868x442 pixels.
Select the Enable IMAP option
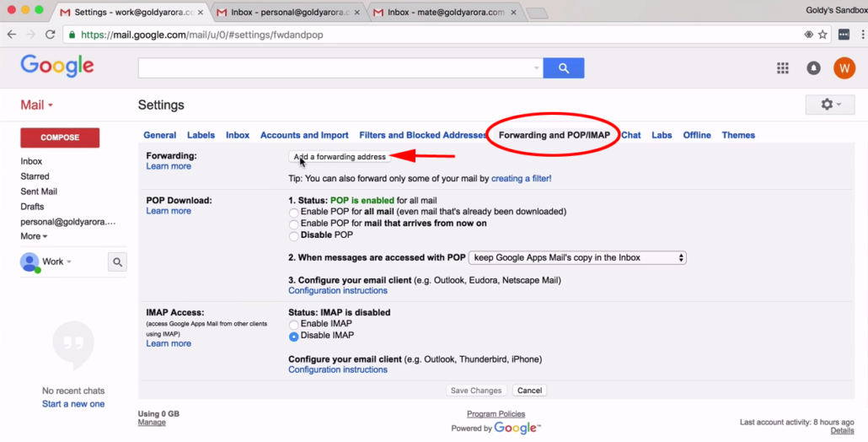click(x=293, y=324)
